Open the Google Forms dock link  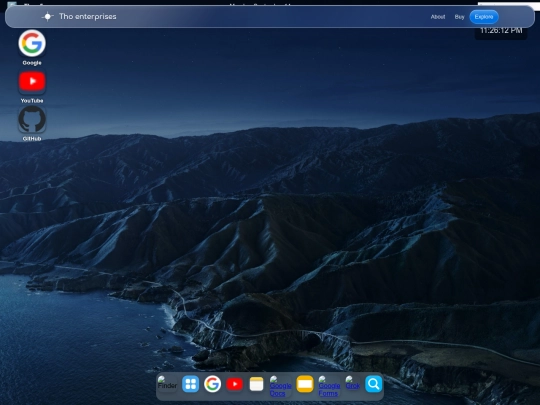[329, 386]
